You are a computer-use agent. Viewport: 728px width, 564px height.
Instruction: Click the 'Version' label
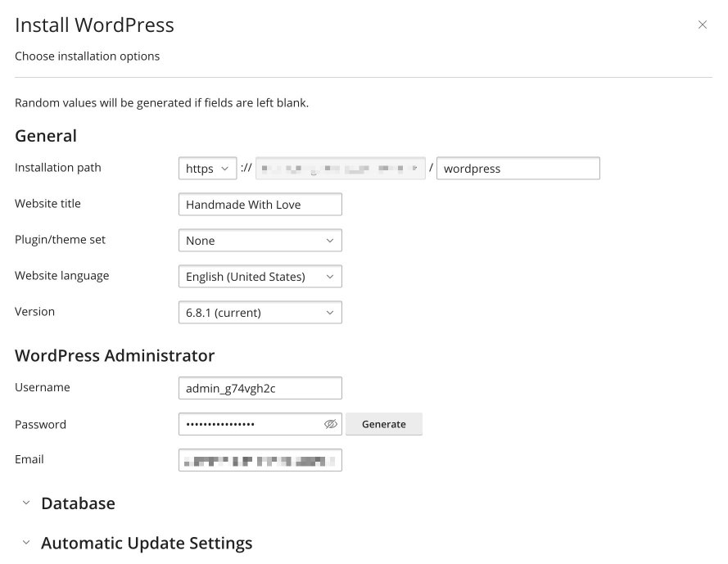coord(35,312)
